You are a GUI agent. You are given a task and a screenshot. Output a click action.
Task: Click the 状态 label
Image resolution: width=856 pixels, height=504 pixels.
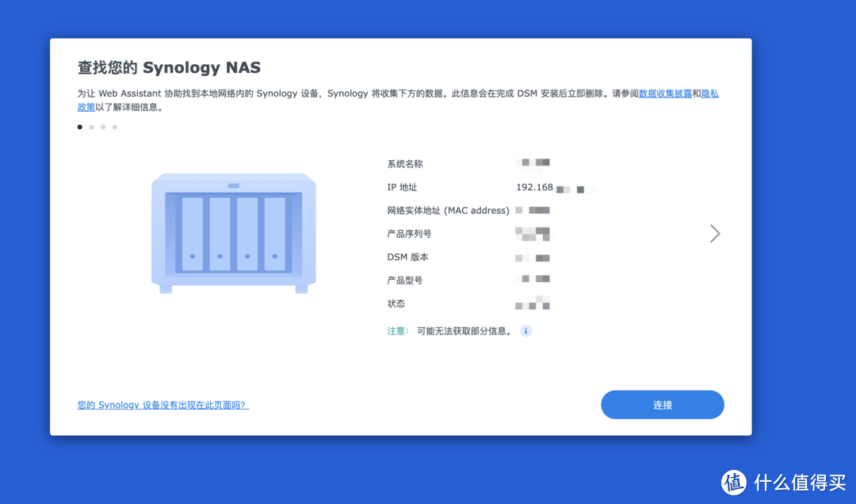[x=396, y=304]
